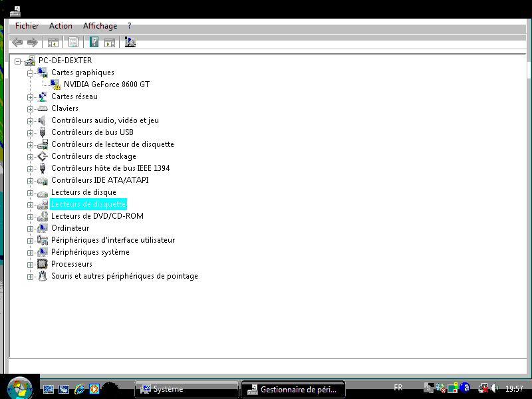Select 'Lecteurs de DVD/CD-ROM' label
This screenshot has height=399, width=532.
tap(97, 215)
